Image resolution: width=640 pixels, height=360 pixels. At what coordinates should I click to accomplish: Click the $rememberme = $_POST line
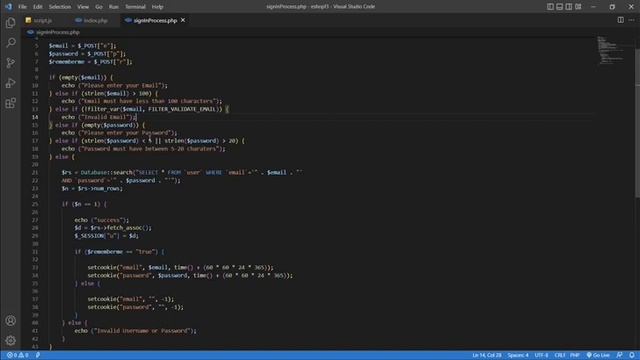pos(91,62)
